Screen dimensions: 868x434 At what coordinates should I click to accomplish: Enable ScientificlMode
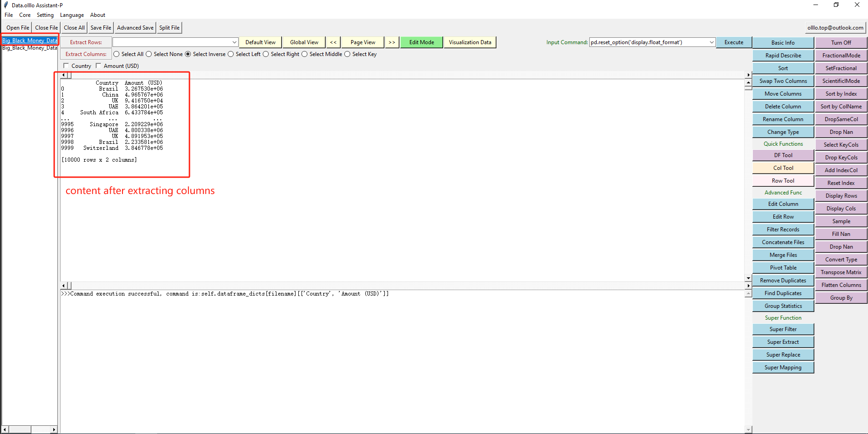coord(841,81)
